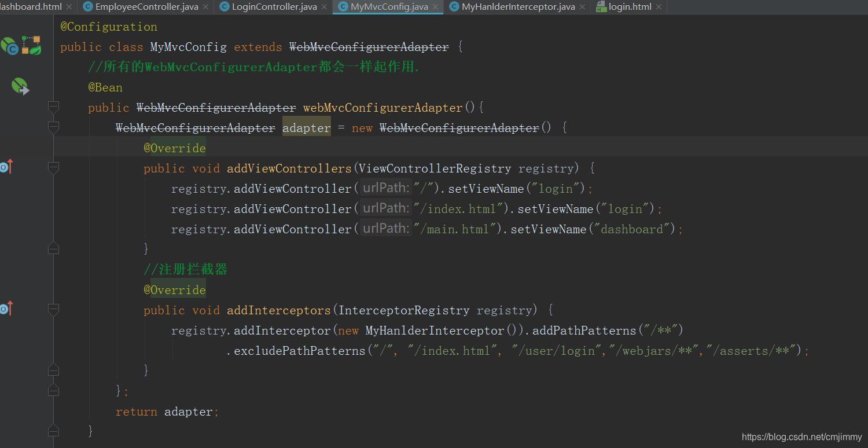Click the @Bean annotation
The image size is (868, 448).
tap(105, 87)
